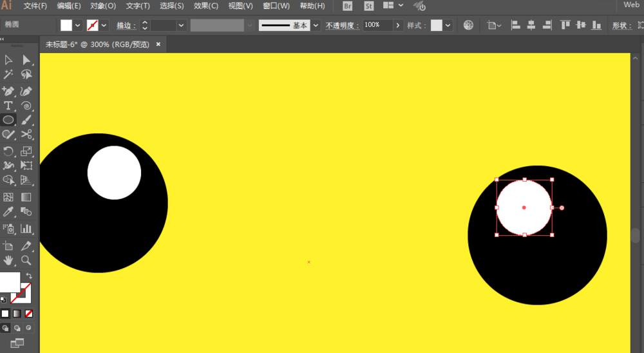Enable Draw Behind mode
644x353 pixels.
[17, 328]
